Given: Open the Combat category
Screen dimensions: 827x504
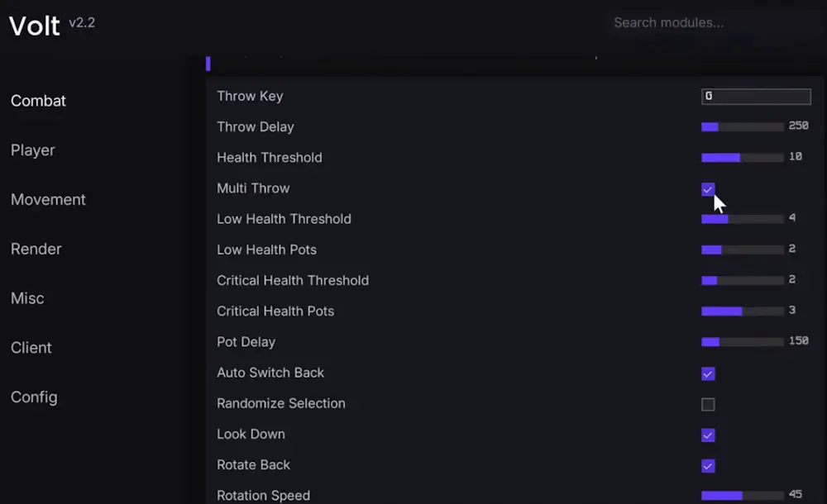Looking at the screenshot, I should click(x=38, y=101).
